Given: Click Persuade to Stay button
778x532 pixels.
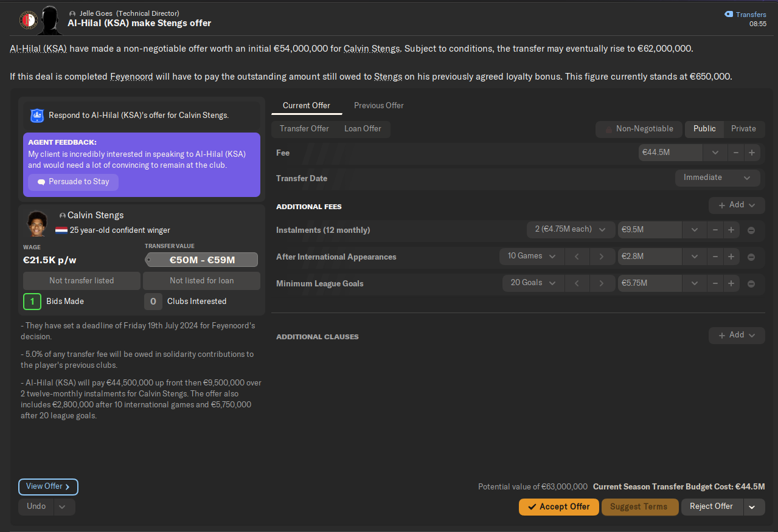Looking at the screenshot, I should pyautogui.click(x=73, y=182).
